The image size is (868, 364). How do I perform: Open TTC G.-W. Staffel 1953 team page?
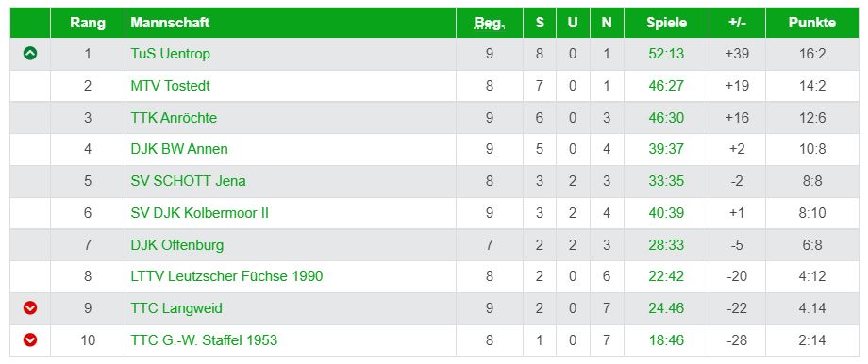[205, 340]
